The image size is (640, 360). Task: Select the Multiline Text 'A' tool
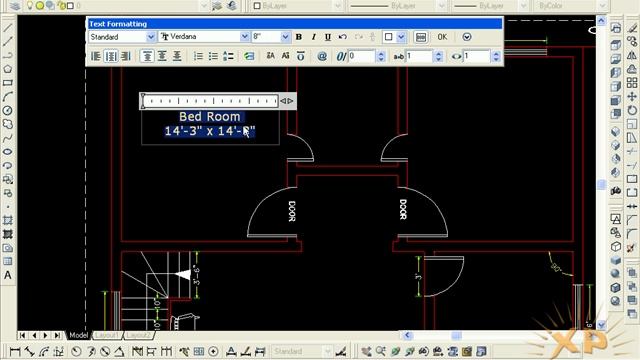[x=8, y=276]
